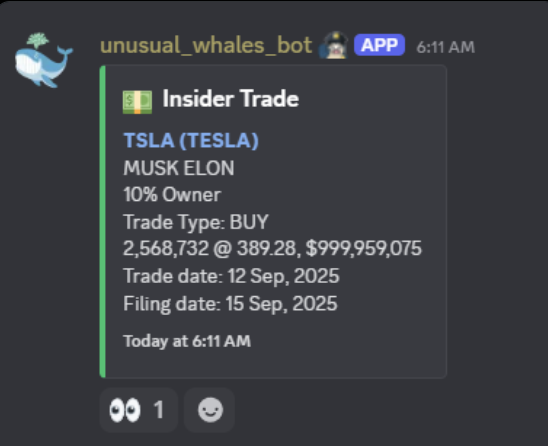Viewport: 548px width, 446px height.
Task: Click the Insider Trade embed title
Action: [231, 99]
